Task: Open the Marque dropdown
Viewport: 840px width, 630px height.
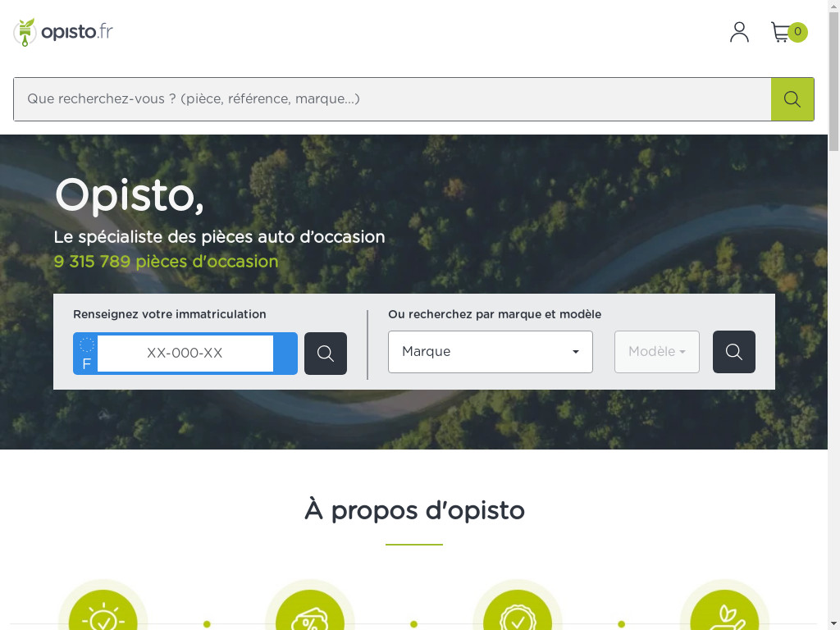Action: (x=490, y=352)
